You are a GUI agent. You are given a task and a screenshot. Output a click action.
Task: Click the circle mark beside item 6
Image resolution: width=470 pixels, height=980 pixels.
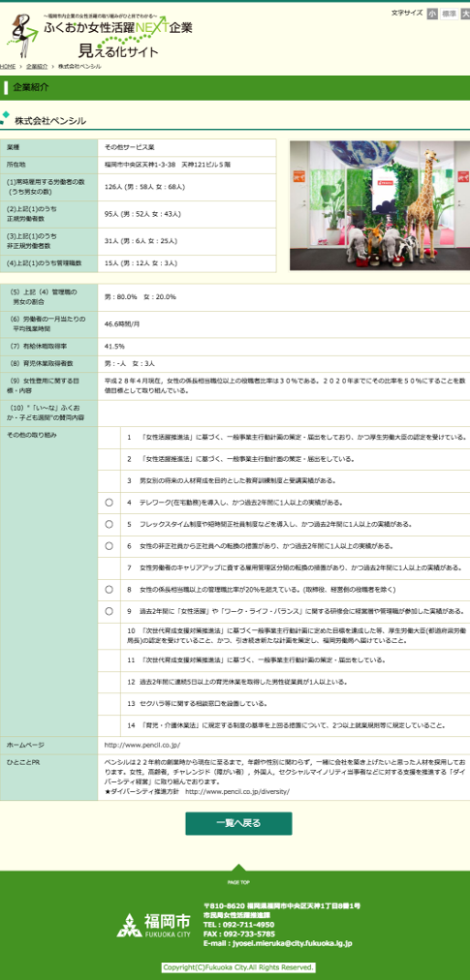tap(109, 545)
